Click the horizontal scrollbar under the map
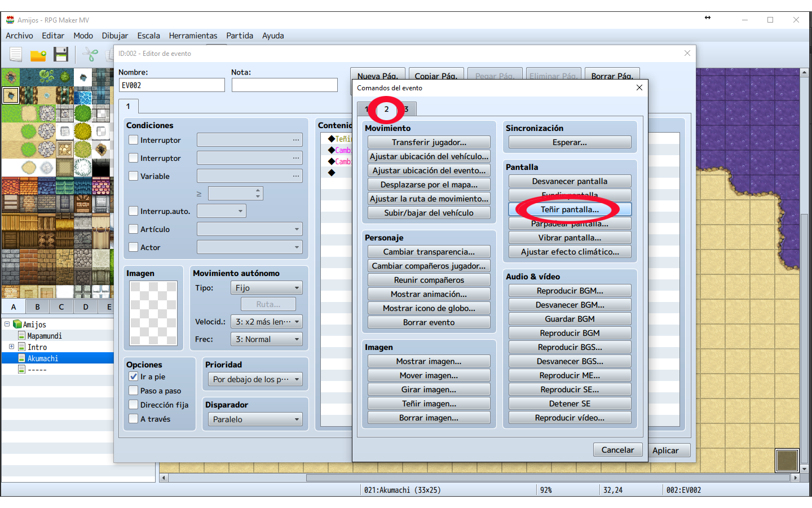This screenshot has height=508, width=812. [x=479, y=478]
